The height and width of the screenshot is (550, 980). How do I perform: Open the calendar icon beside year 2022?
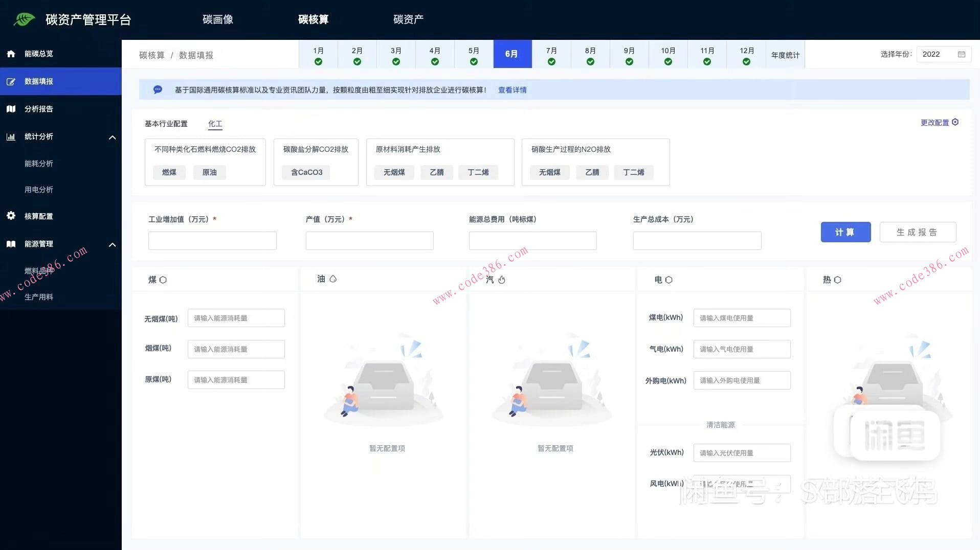point(962,54)
